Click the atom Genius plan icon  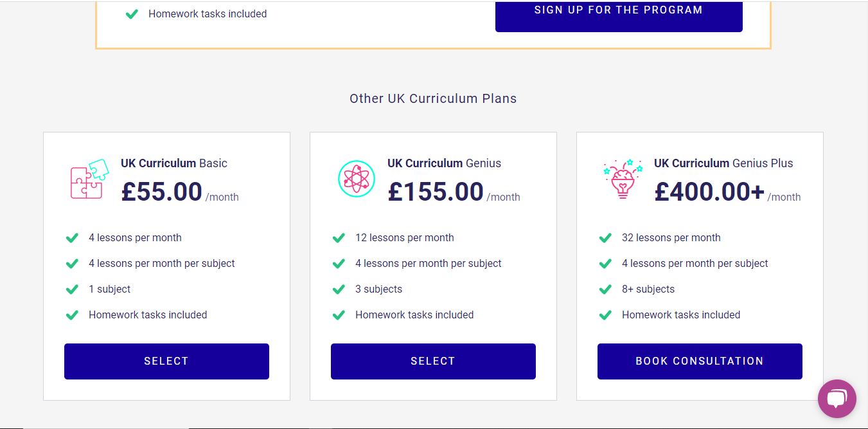click(x=356, y=179)
